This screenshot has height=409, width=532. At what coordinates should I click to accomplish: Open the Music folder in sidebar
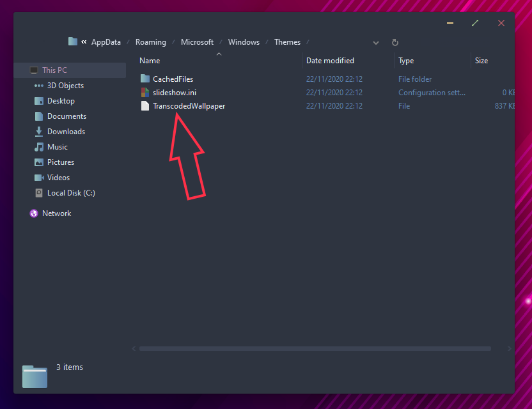[x=57, y=147]
